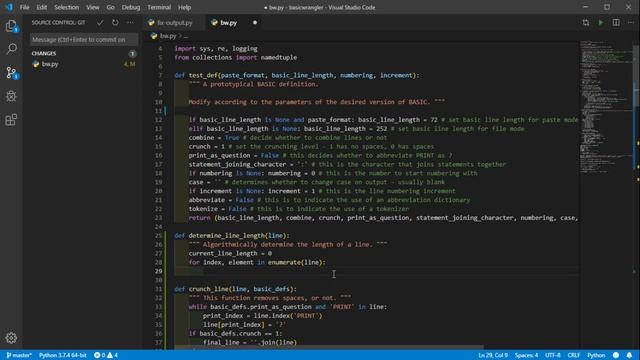Open the Source Control view icon
This screenshot has width=640, height=360.
point(11,73)
